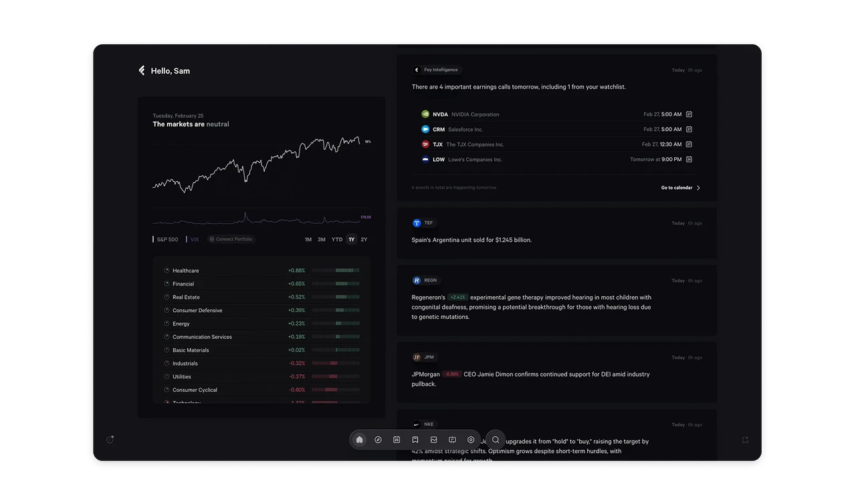This screenshot has height=504, width=856.
Task: Click the Go to calendar link
Action: [677, 188]
